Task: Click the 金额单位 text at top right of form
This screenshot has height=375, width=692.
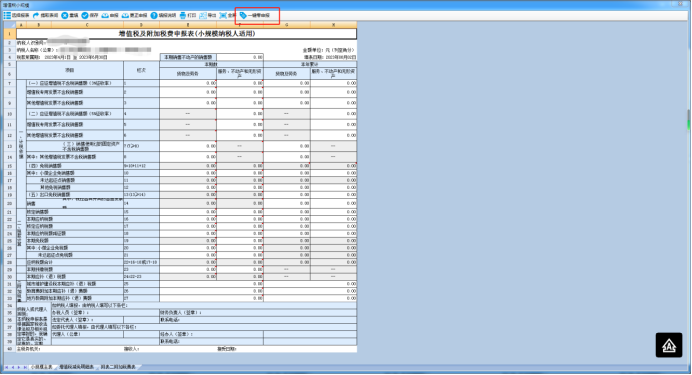Action: (329, 50)
